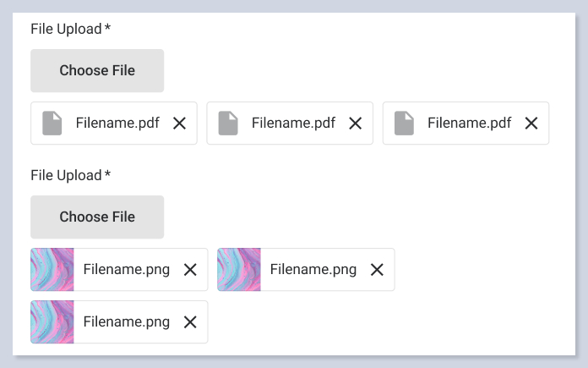Screen dimensions: 588x368
Task: Click the second (lower) Choose File button
Action: pyautogui.click(x=97, y=217)
